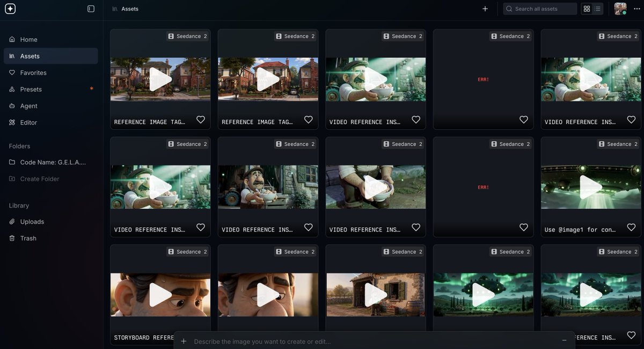Play the flying saucer beam video
Screen dimensions: 644x349
(x=591, y=187)
